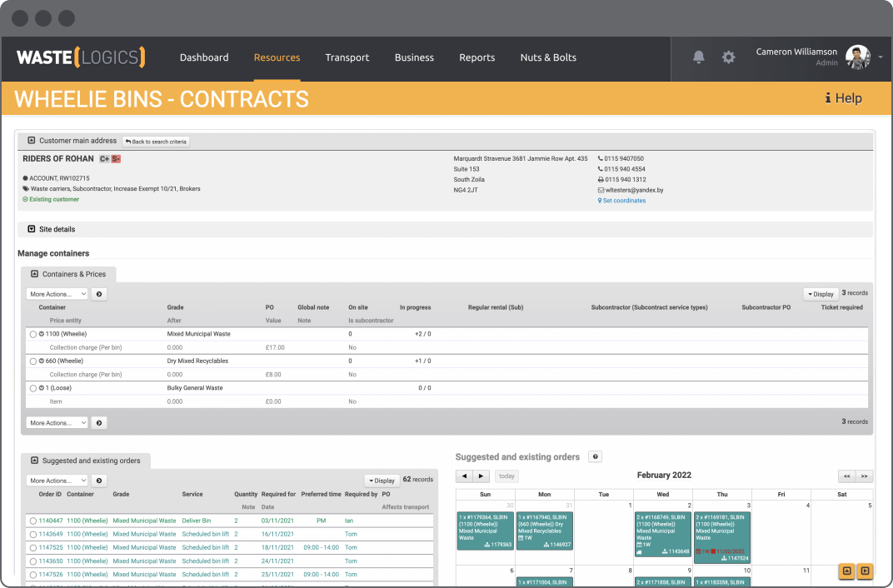
Task: Open the Business menu
Action: pos(414,57)
